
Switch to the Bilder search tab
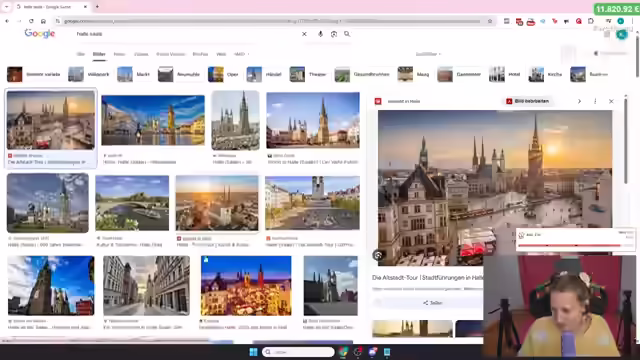(x=99, y=54)
